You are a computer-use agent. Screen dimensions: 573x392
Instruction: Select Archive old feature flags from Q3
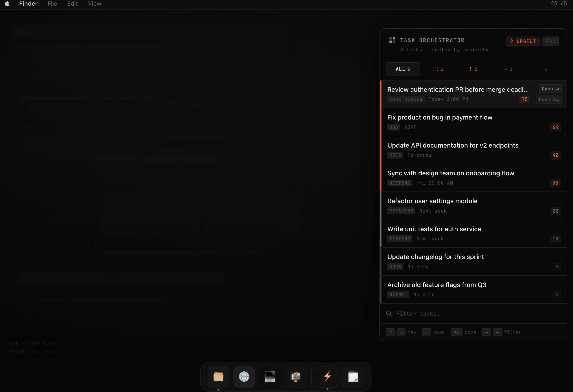pos(473,290)
